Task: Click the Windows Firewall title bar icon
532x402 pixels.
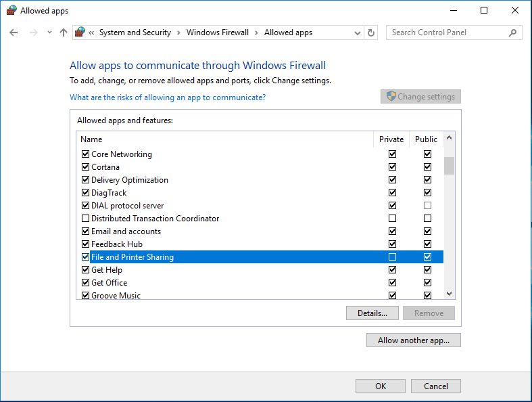Action: coord(11,11)
